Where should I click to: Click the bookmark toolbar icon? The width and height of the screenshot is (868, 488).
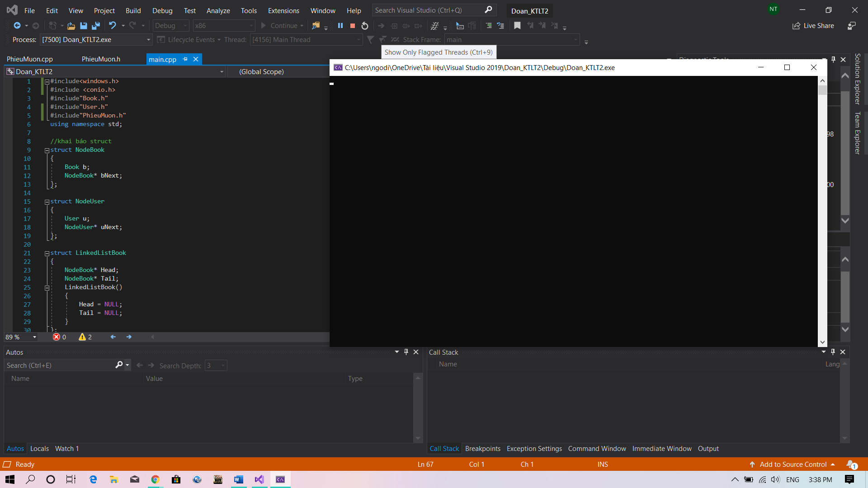click(x=517, y=26)
